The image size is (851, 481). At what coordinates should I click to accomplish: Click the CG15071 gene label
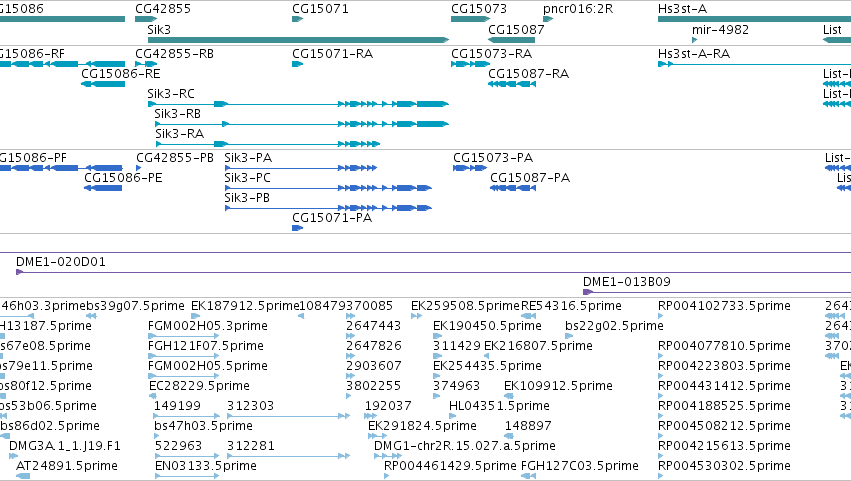pos(320,9)
